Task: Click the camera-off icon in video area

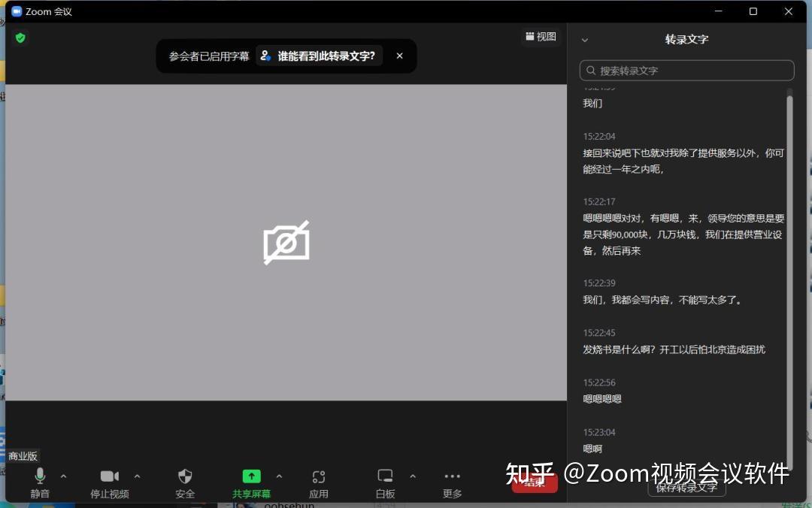Action: pyautogui.click(x=286, y=242)
